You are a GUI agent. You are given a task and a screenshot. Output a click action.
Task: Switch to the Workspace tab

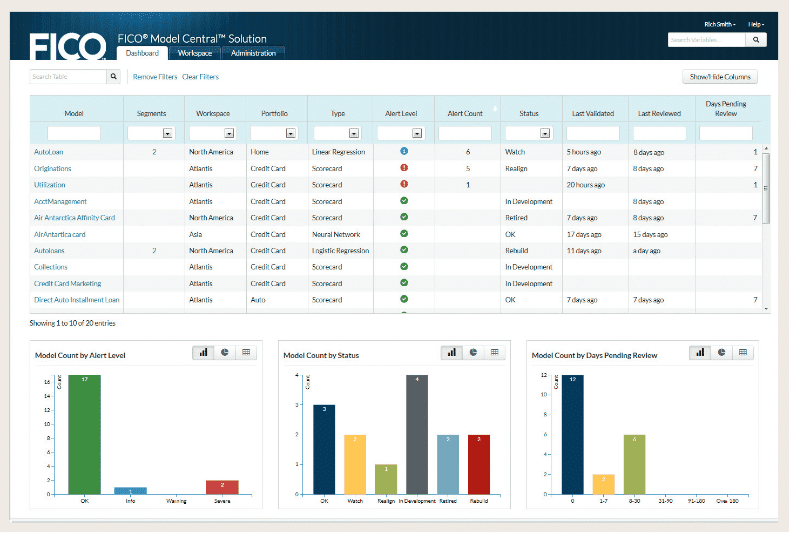(x=195, y=53)
